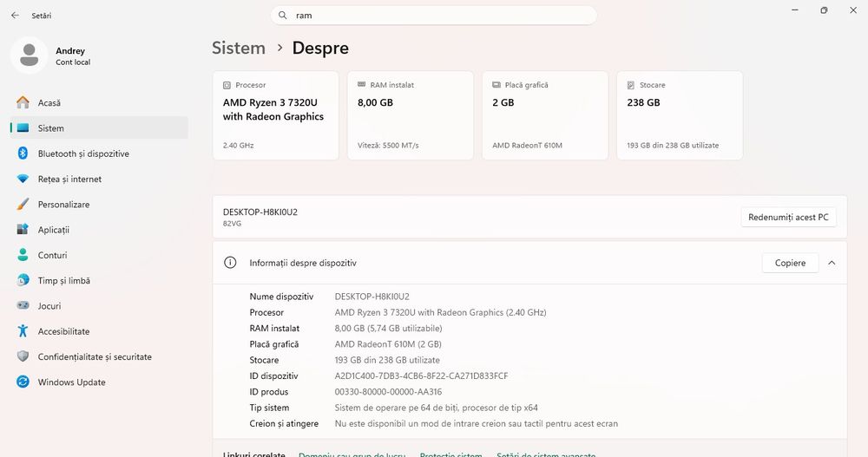Click the back arrow next to Setări
Image resolution: width=868 pixels, height=457 pixels.
15,16
